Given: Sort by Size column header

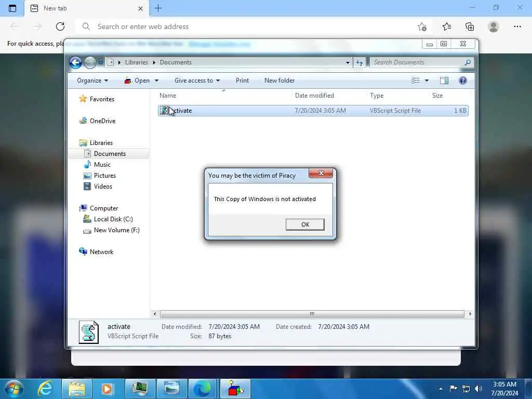Looking at the screenshot, I should click(437, 96).
